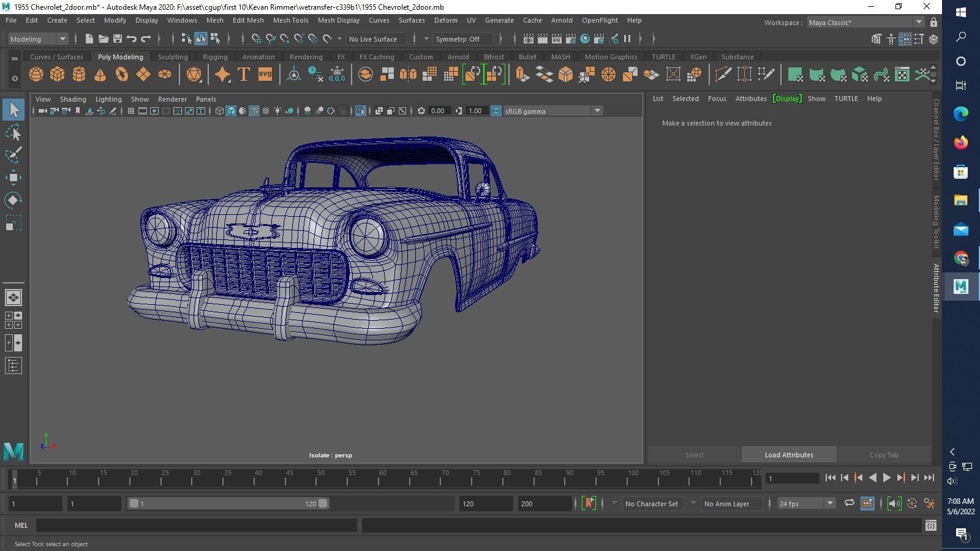Open the shelf options gear menu
This screenshot has height=551, width=980.
pyautogui.click(x=14, y=78)
